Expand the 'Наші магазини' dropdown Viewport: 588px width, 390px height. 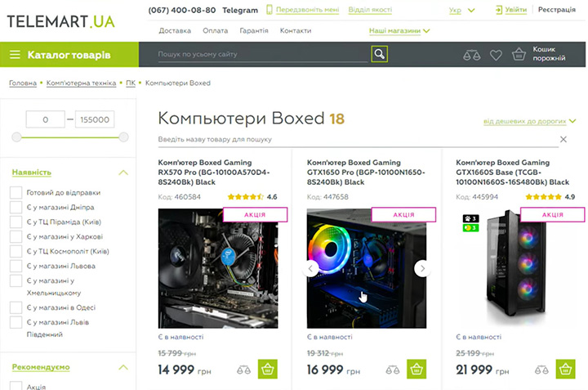coord(399,31)
